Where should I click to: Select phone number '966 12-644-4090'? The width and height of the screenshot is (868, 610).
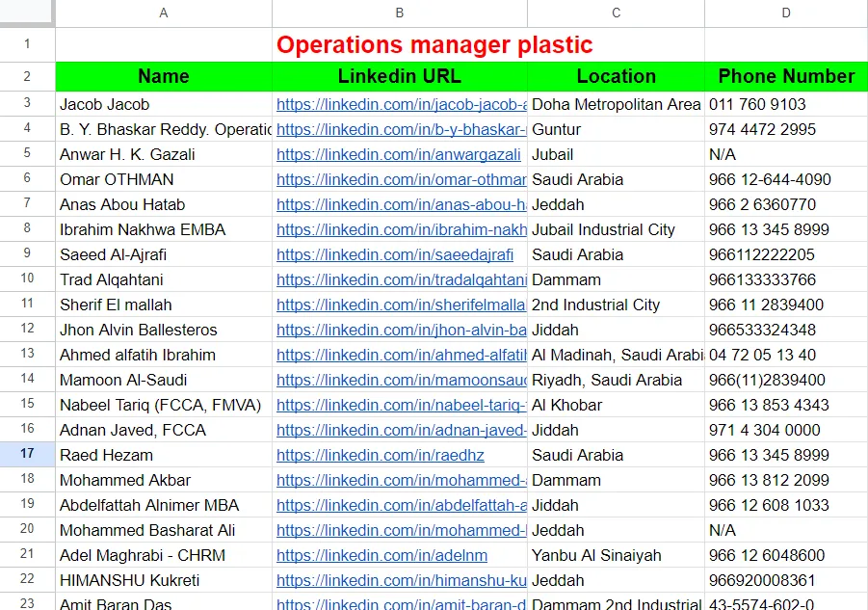pyautogui.click(x=786, y=179)
